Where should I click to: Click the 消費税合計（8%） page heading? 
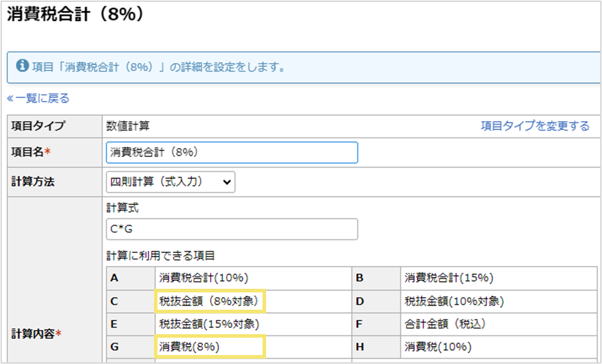coord(75,15)
